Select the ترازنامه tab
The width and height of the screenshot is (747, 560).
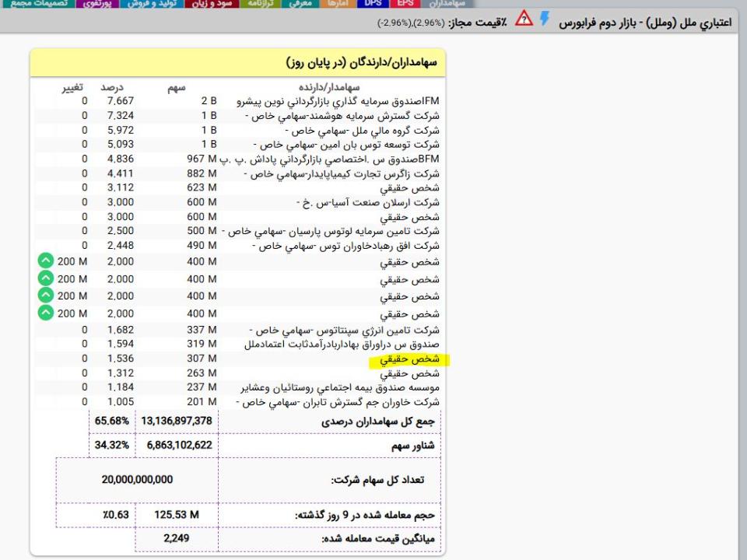coord(258,4)
